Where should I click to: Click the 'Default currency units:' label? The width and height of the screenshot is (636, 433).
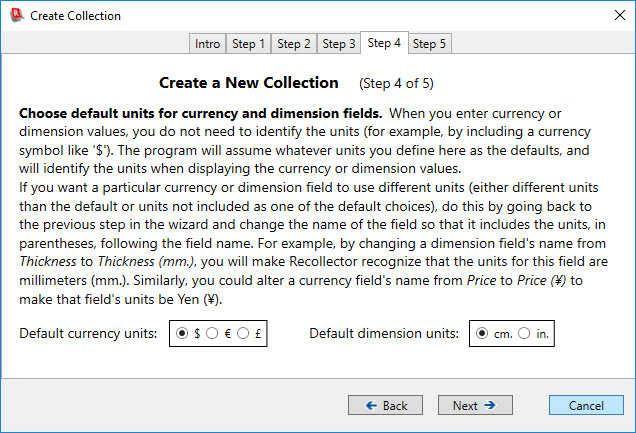88,334
